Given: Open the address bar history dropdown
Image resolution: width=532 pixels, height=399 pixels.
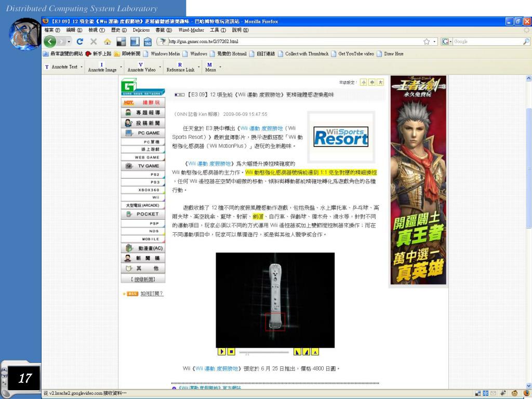Looking at the screenshot, I should tap(434, 42).
